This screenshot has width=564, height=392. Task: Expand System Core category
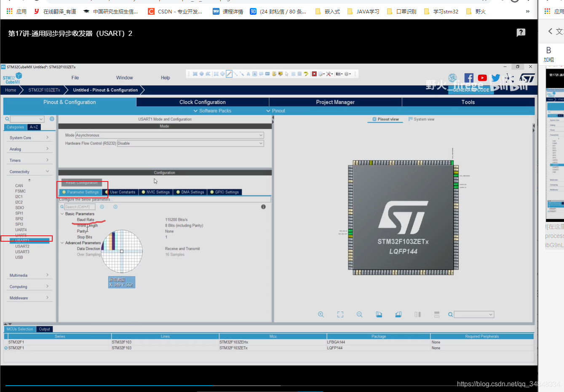(29, 138)
